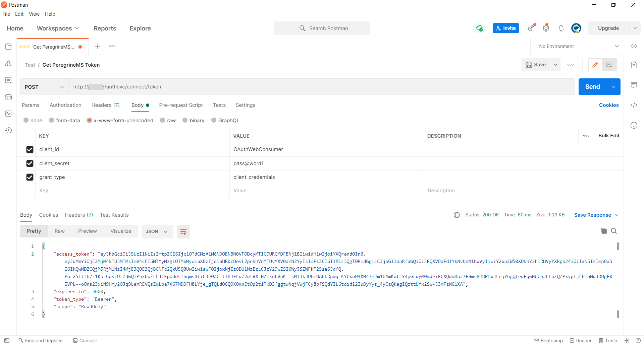The image size is (644, 345).
Task: Open a new request tab with plus
Action: tap(97, 46)
